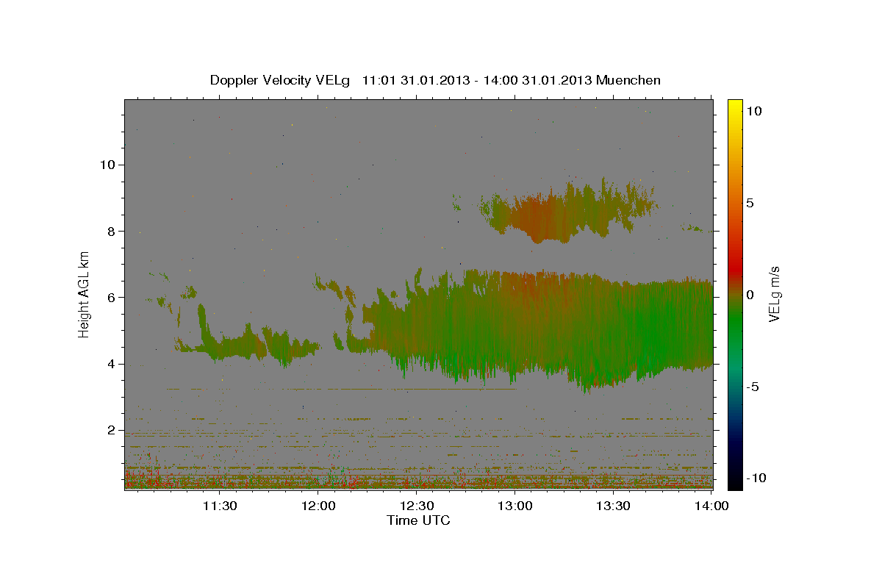Click the 11:30 time tick label

[x=219, y=506]
